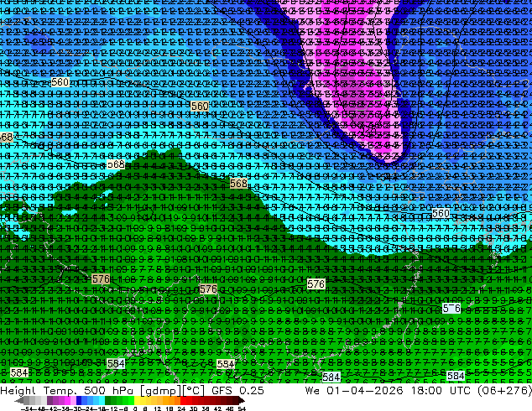Click the leftmost 560 contour label
The height and width of the screenshot is (411, 532).
click(x=60, y=82)
